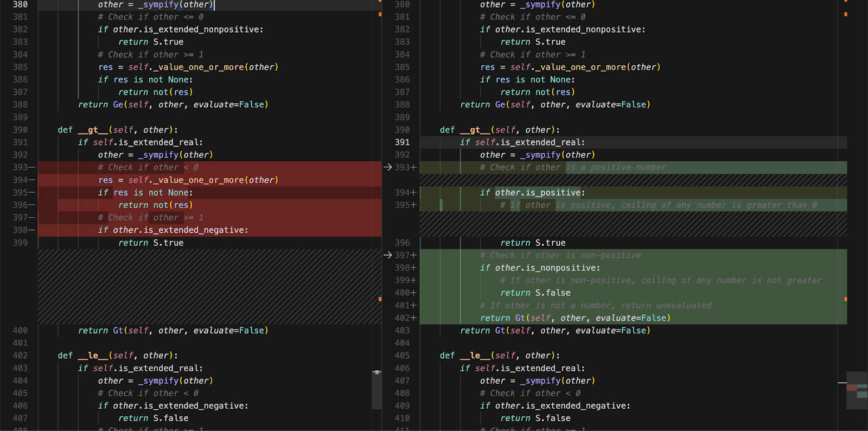
Task: Click 'return S.true' on left line 383
Action: (x=151, y=42)
